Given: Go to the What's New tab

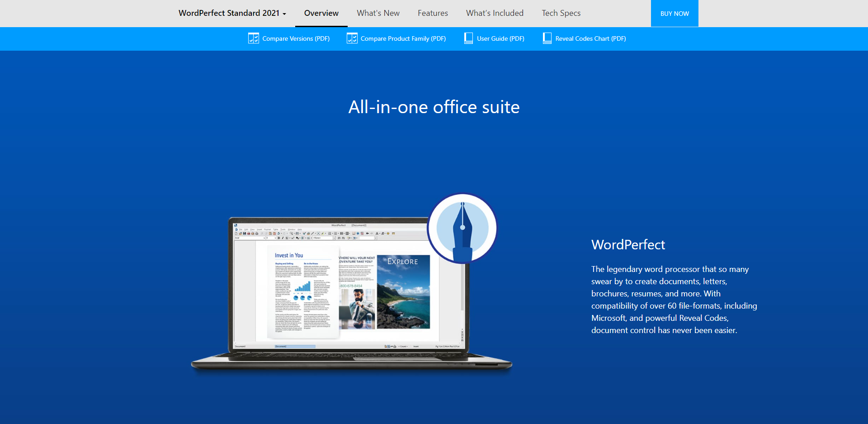Looking at the screenshot, I should pyautogui.click(x=378, y=13).
